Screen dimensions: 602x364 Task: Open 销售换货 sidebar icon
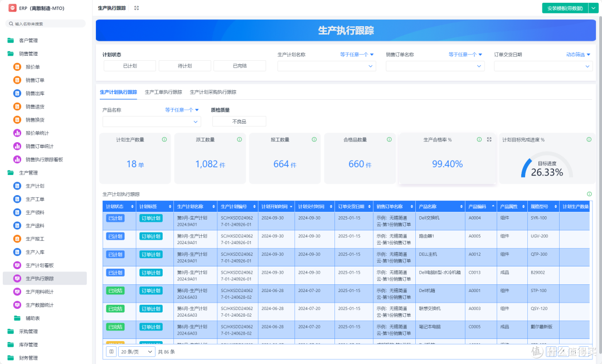click(x=17, y=120)
